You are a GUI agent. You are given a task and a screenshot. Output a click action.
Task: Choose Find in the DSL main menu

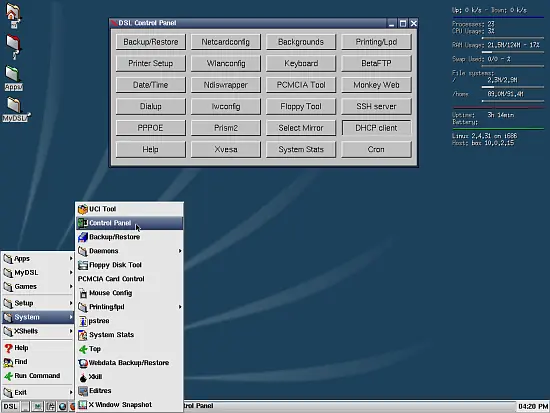pyautogui.click(x=37, y=362)
